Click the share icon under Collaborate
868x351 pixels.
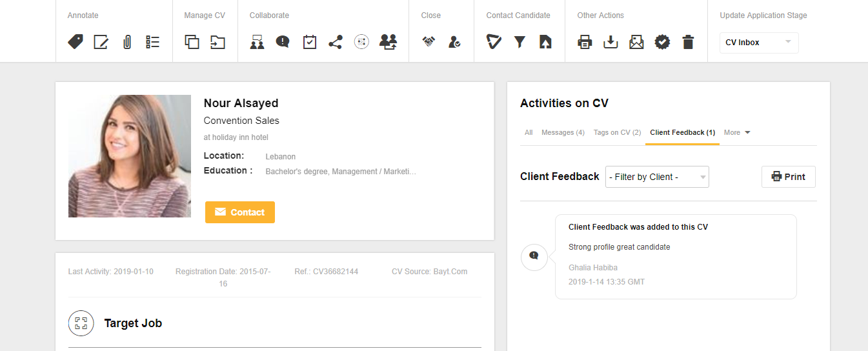pyautogui.click(x=335, y=43)
